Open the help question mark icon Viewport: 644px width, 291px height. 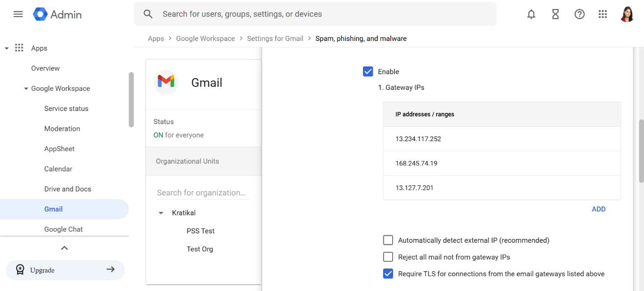coord(579,14)
